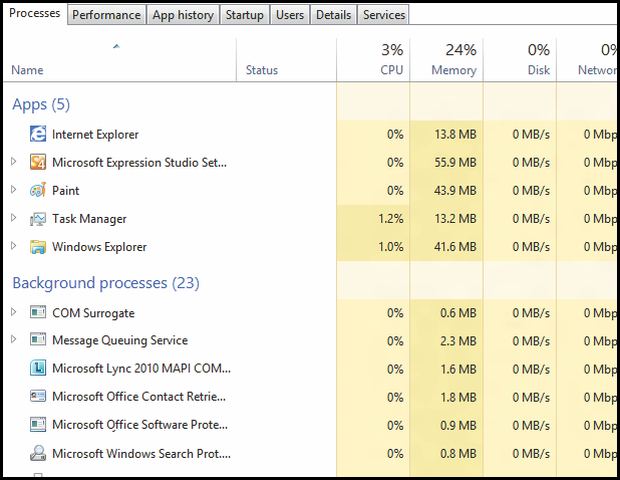Expand the Windows Explorer process group
The height and width of the screenshot is (480, 620).
click(13, 246)
